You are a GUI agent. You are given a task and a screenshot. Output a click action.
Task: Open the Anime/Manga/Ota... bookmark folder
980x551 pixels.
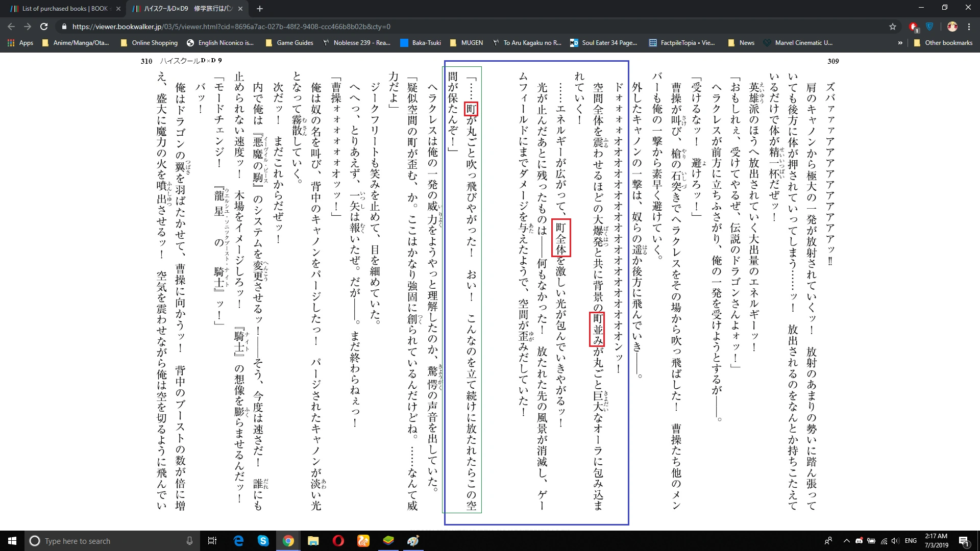click(x=76, y=43)
